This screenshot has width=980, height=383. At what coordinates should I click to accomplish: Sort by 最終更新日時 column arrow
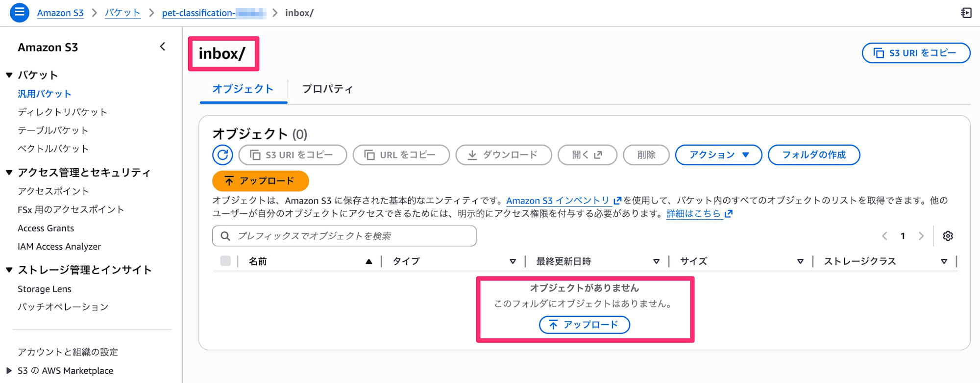click(x=656, y=261)
